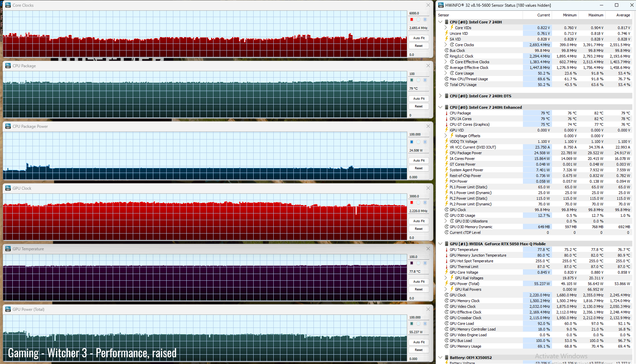Click the lightning icon of PL1 Power Limit (Static)
This screenshot has height=364, width=636.
[x=447, y=187]
